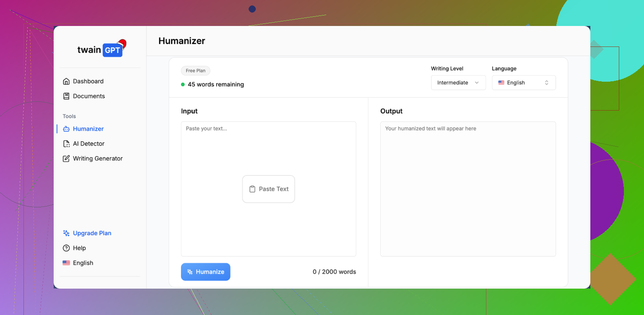
Task: Click the Upgrade Plan sparkle icon
Action: 66,233
